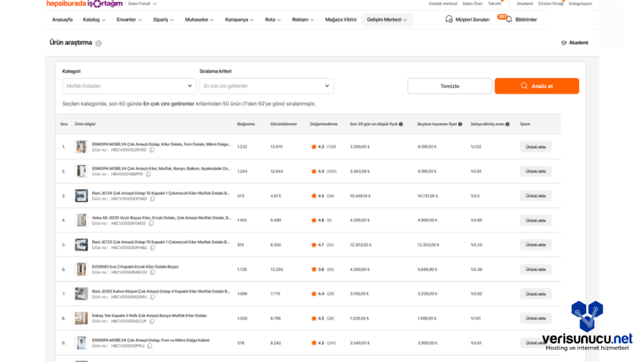This screenshot has width=644, height=362.
Task: Open Çözüm Ortağı link
Action: tap(551, 4)
